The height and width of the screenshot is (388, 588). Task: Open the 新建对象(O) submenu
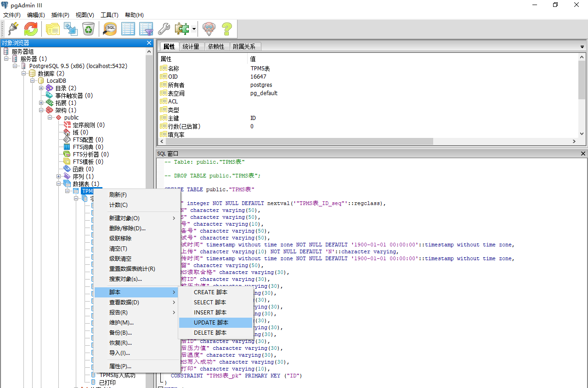tap(137, 218)
